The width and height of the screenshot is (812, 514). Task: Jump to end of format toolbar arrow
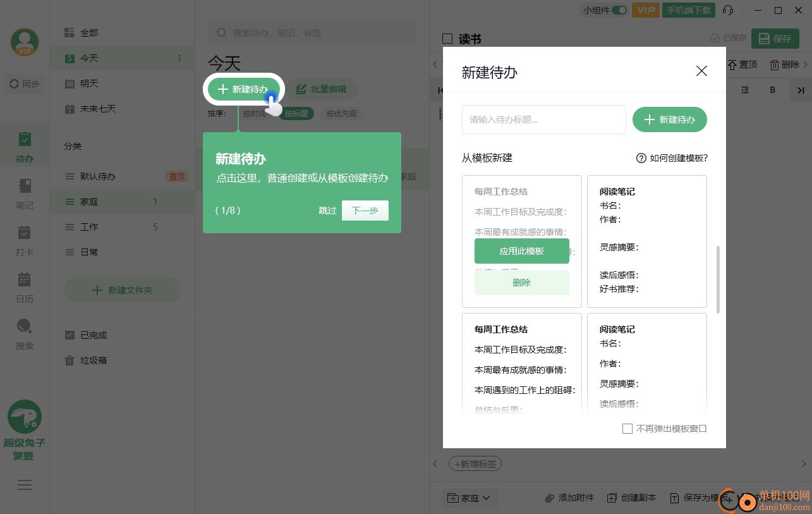click(x=801, y=90)
